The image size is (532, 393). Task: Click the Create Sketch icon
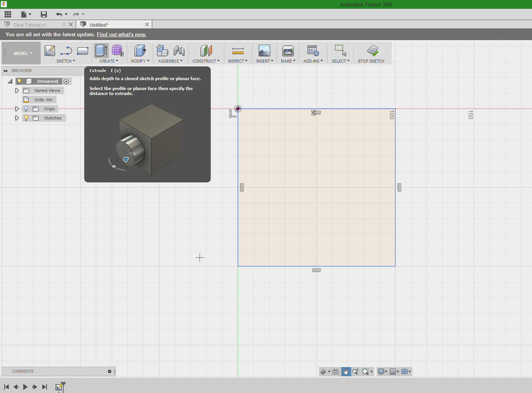coord(50,51)
